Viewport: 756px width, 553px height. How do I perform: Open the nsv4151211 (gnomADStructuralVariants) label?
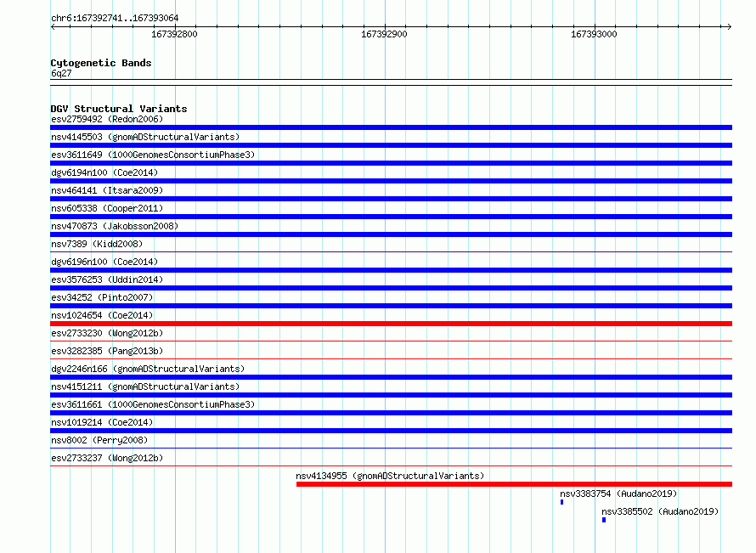145,387
